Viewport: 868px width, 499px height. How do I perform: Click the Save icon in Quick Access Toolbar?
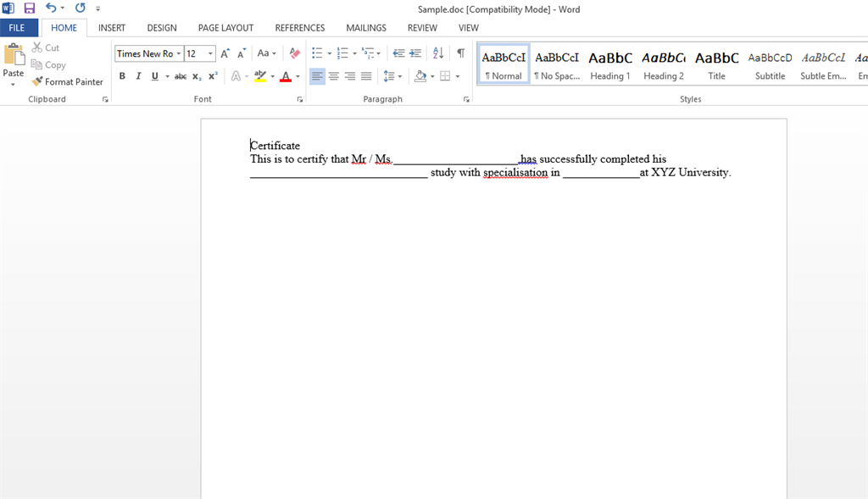coord(28,8)
